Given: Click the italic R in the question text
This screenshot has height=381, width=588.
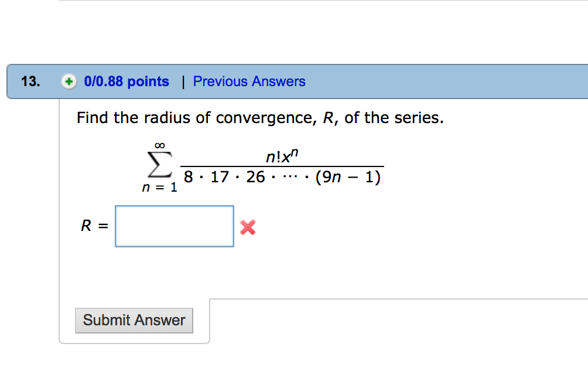Looking at the screenshot, I should pyautogui.click(x=328, y=118).
